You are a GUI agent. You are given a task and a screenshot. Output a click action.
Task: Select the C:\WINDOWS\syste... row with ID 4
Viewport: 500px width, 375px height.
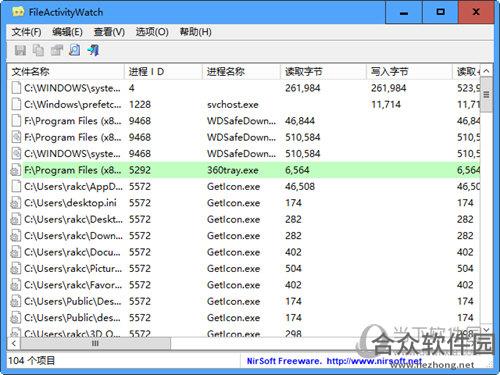244,88
